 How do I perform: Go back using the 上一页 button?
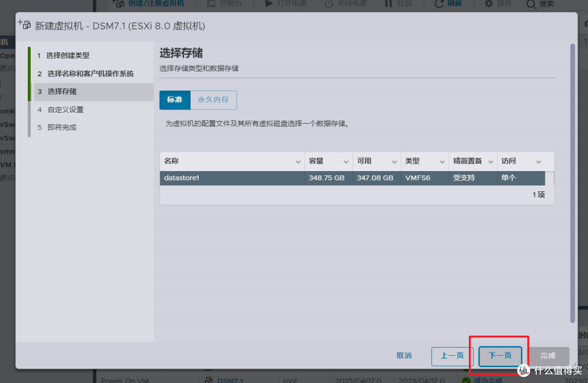[452, 355]
